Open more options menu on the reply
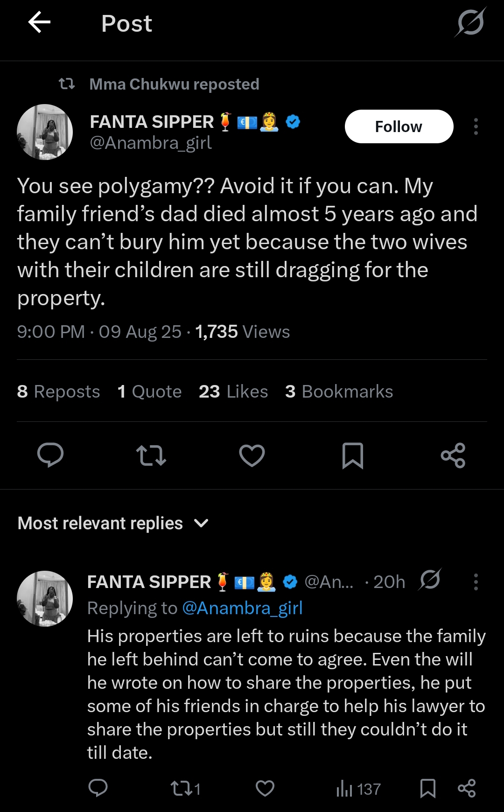The image size is (504, 812). click(476, 582)
